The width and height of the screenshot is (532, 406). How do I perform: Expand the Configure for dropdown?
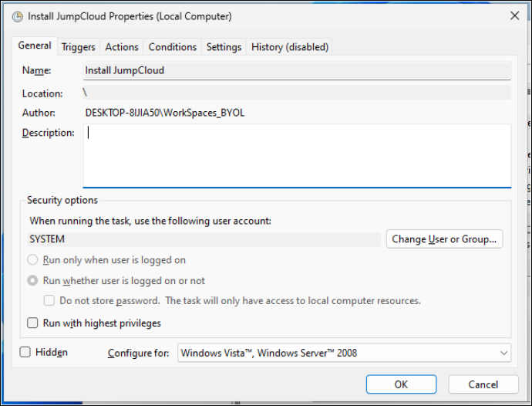tap(344, 354)
